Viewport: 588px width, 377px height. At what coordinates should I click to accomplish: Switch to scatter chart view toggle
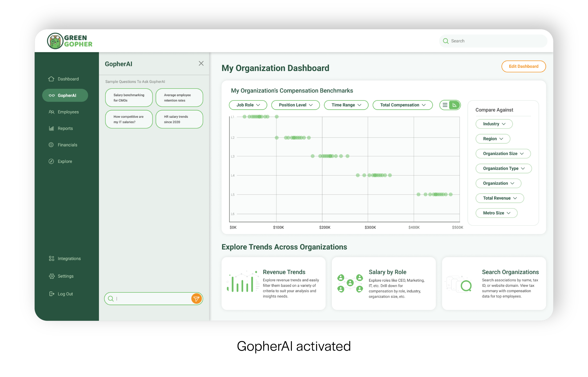point(455,105)
